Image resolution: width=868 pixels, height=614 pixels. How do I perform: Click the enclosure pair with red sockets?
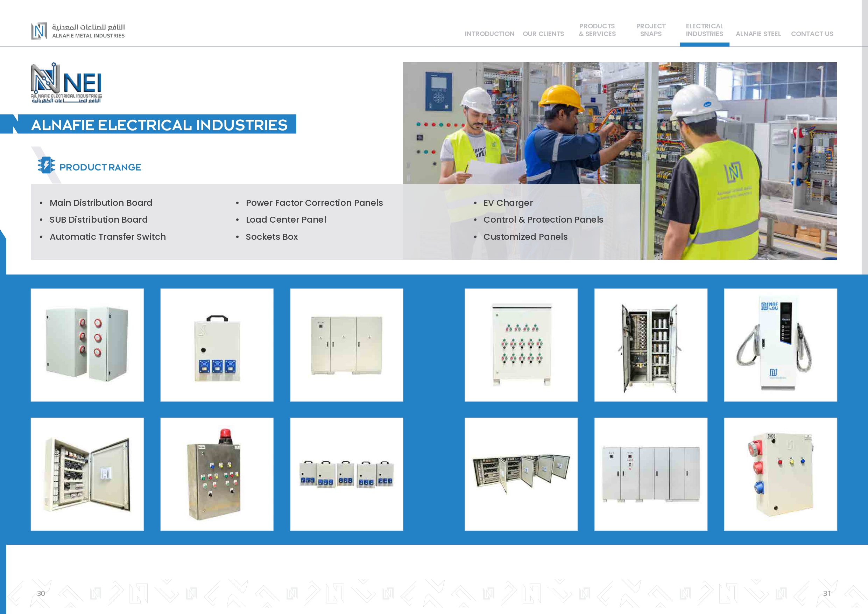[87, 345]
